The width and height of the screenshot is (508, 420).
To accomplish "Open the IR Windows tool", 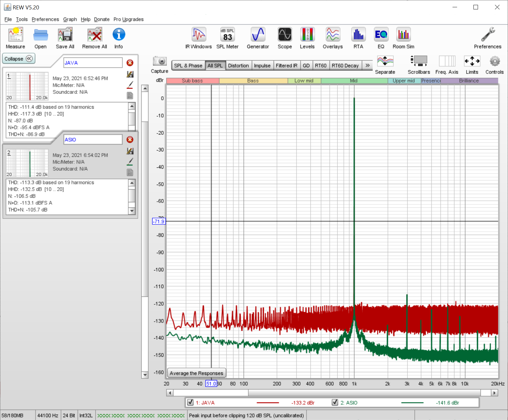I will [199, 38].
